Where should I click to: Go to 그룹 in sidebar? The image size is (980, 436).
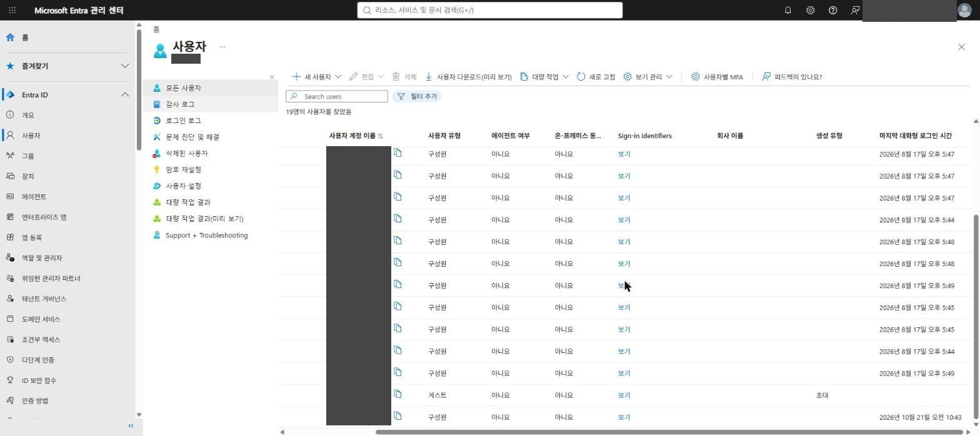point(28,156)
